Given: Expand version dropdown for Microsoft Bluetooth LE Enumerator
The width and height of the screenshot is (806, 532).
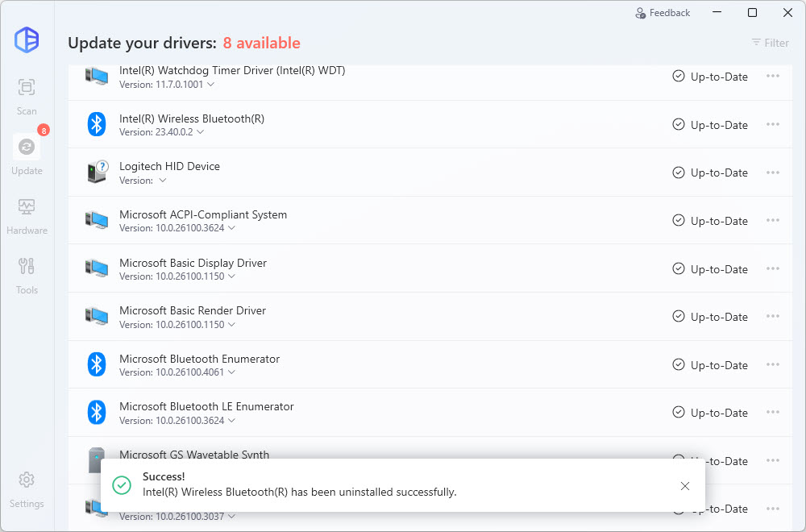Looking at the screenshot, I should point(232,421).
